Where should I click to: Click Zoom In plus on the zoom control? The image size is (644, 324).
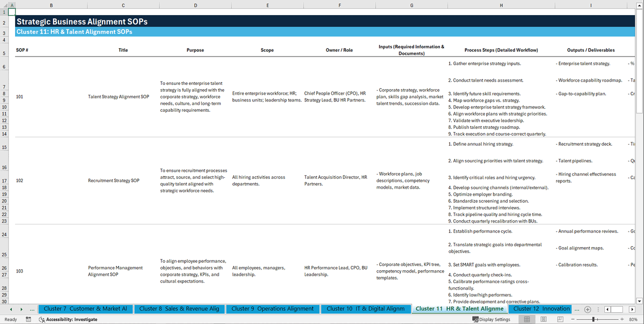click(622, 319)
